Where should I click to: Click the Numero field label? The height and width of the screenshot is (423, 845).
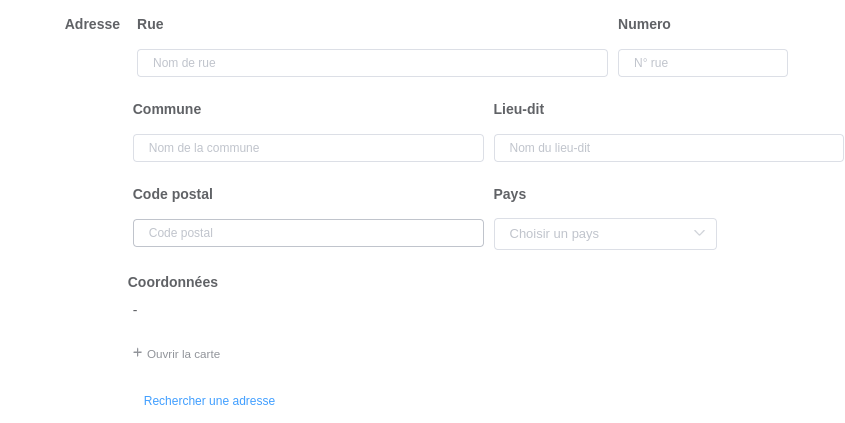coord(644,24)
